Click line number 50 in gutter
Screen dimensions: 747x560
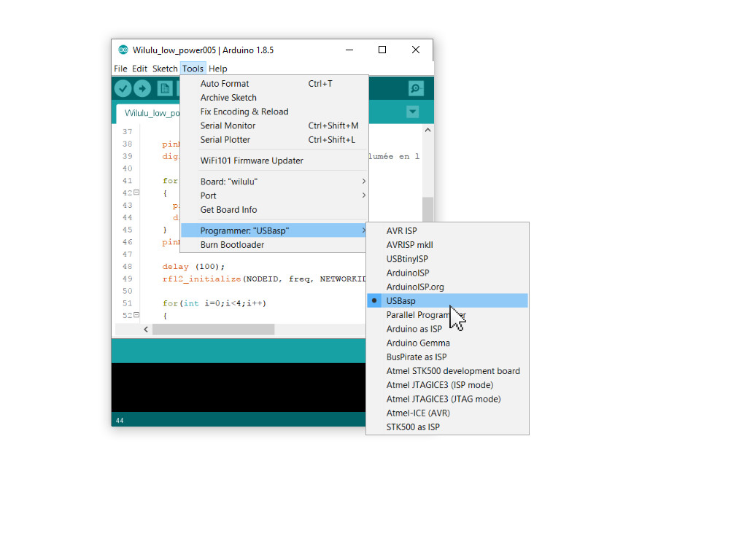coord(127,291)
